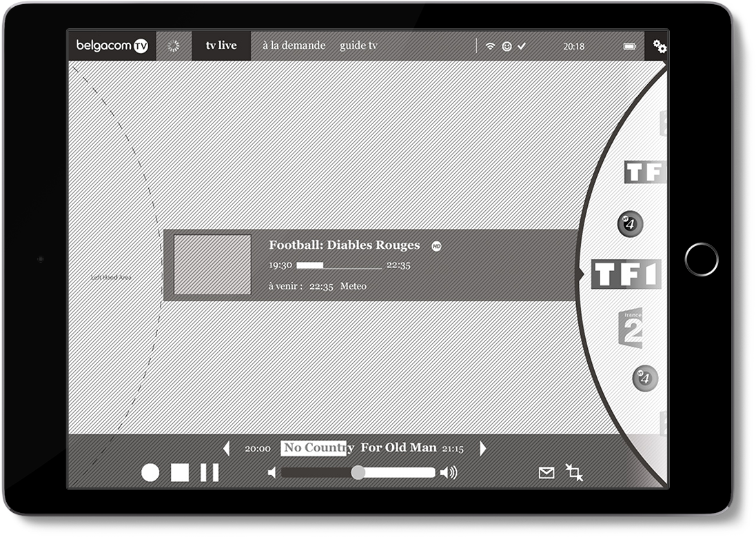This screenshot has height=537, width=756.
Task: Choose channel 4 logo between the TF1 logos
Action: click(x=630, y=224)
